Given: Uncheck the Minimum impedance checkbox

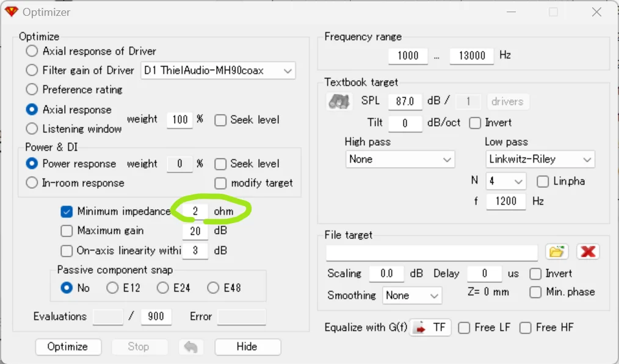Looking at the screenshot, I should tap(67, 212).
